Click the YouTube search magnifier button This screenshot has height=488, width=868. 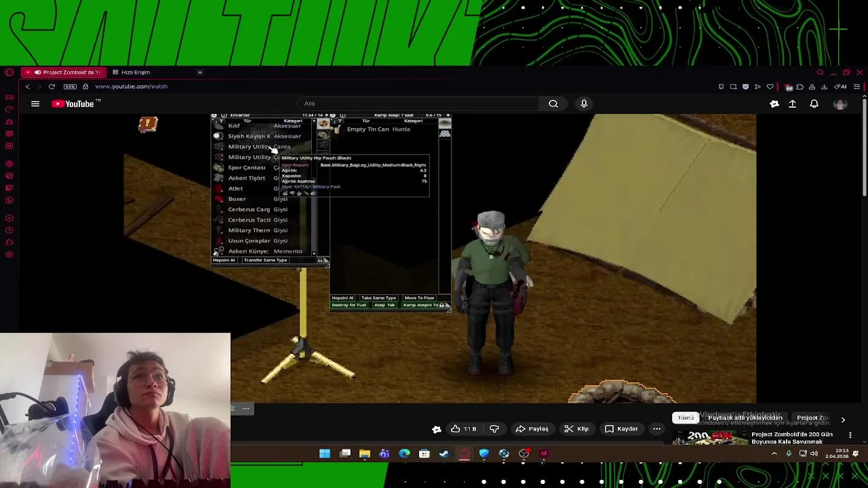click(553, 104)
